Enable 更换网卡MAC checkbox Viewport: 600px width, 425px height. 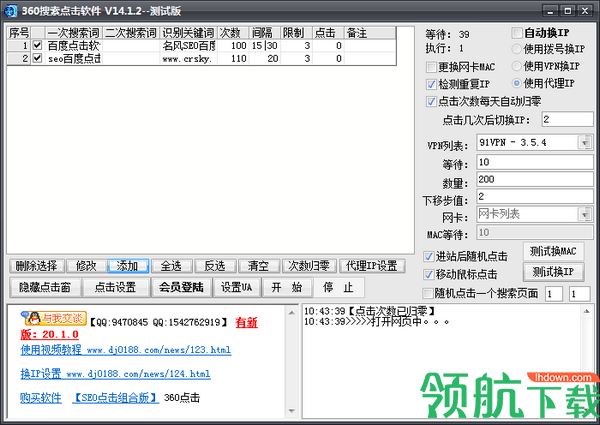[x=431, y=67]
